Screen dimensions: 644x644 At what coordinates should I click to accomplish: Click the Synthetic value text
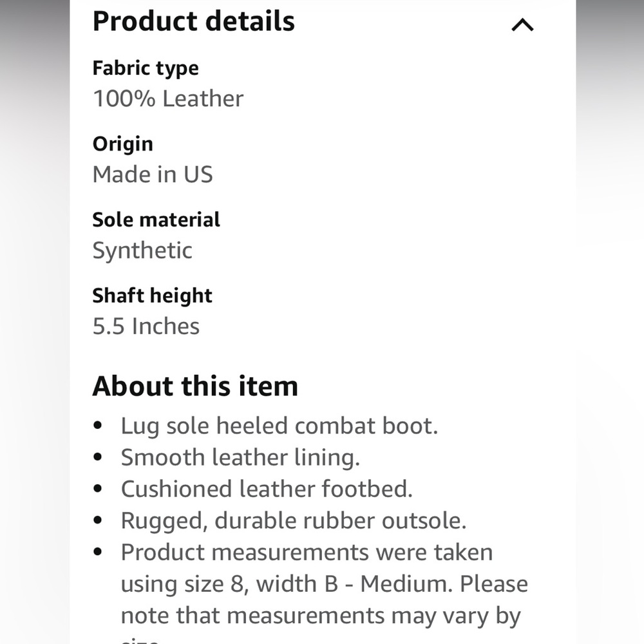pyautogui.click(x=142, y=251)
